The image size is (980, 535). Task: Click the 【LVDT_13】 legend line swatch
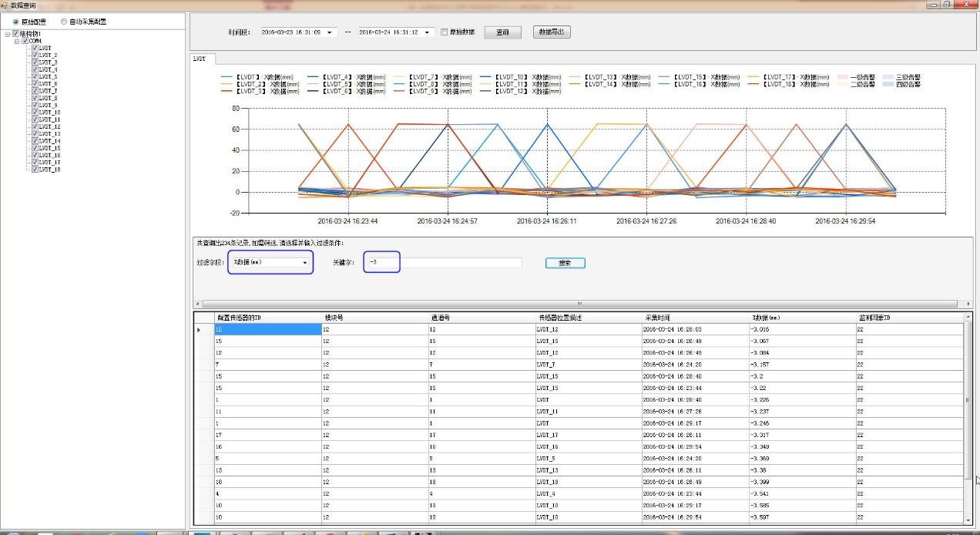[x=575, y=77]
